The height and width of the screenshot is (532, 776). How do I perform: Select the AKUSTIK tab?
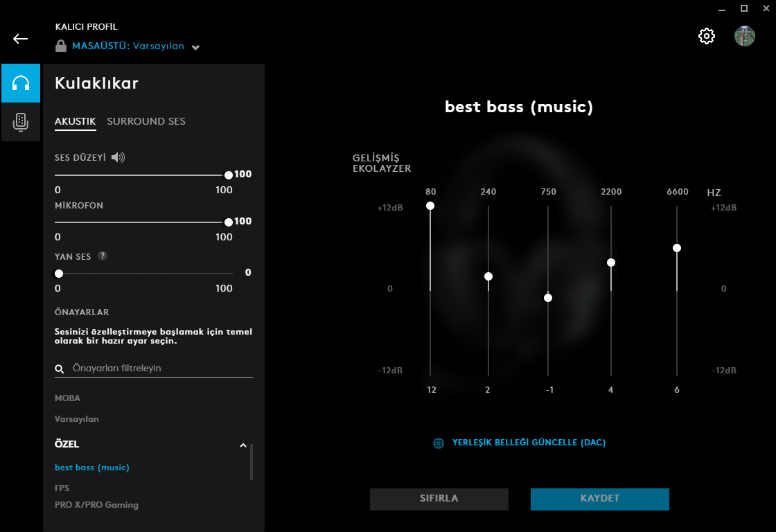(76, 121)
